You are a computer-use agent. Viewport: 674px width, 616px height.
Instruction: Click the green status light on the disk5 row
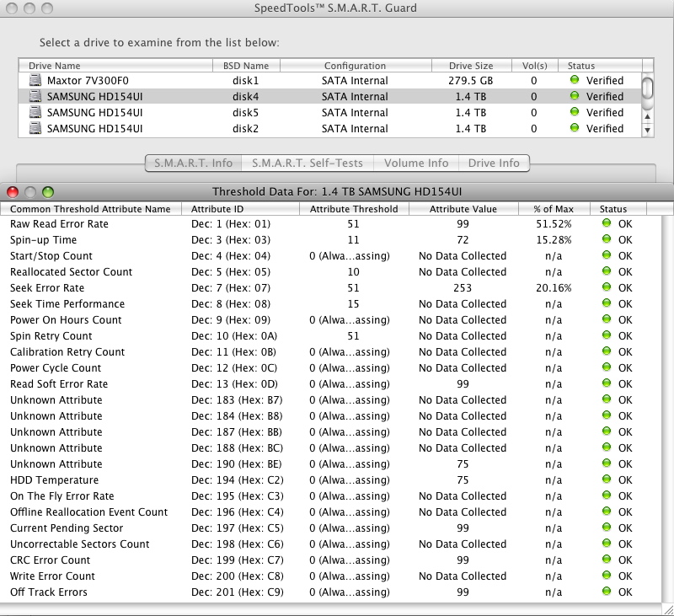(575, 111)
